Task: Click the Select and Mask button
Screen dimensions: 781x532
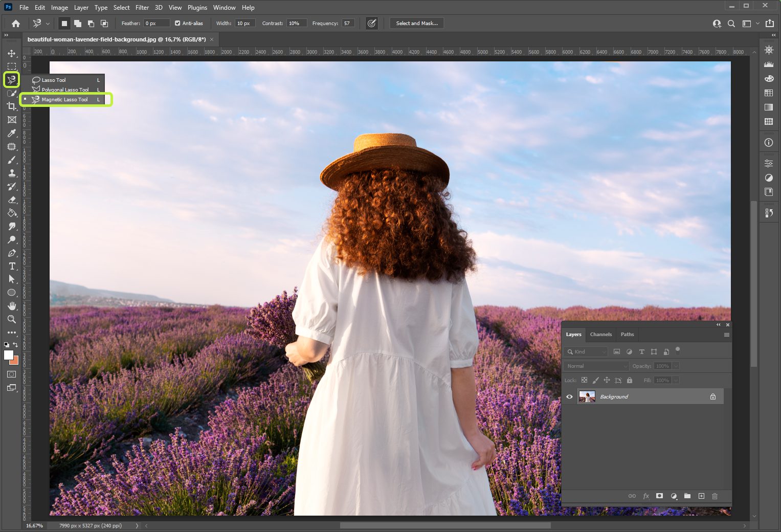Action: click(417, 24)
